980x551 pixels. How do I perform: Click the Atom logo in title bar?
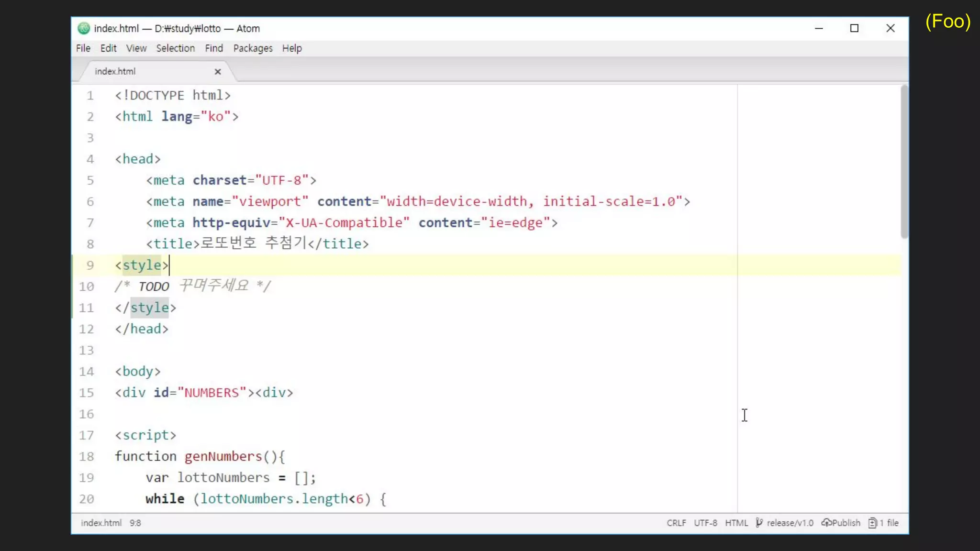[x=84, y=29]
